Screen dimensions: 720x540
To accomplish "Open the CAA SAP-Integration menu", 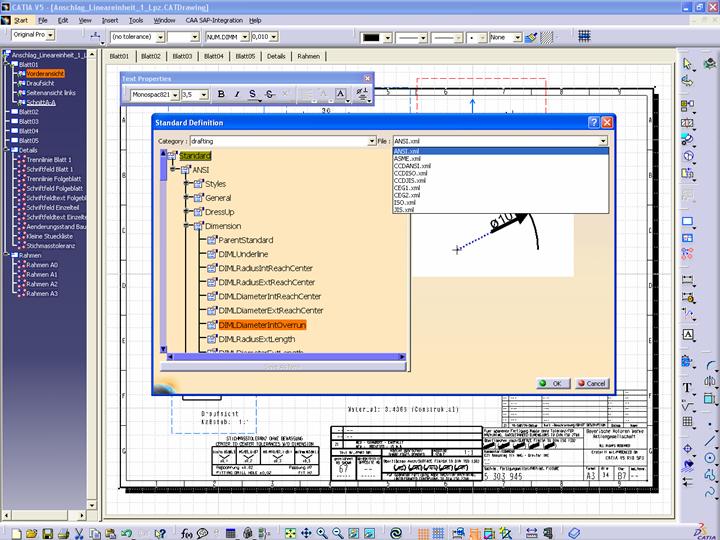I will [214, 20].
